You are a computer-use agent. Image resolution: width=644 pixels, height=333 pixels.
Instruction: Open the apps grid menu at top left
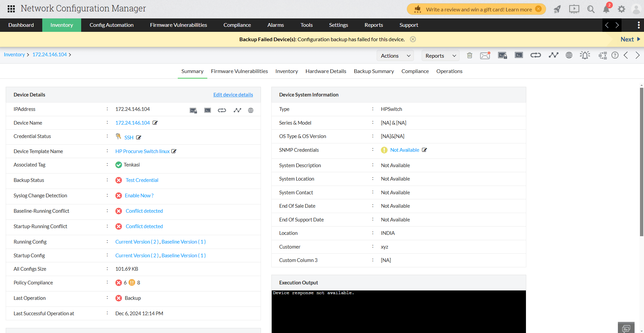11,9
